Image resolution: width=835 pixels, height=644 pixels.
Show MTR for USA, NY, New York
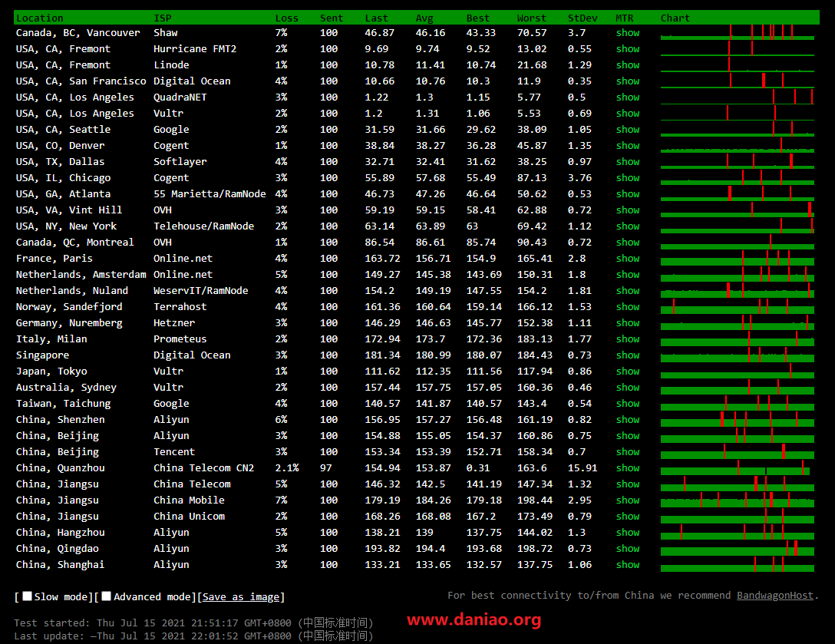point(627,226)
